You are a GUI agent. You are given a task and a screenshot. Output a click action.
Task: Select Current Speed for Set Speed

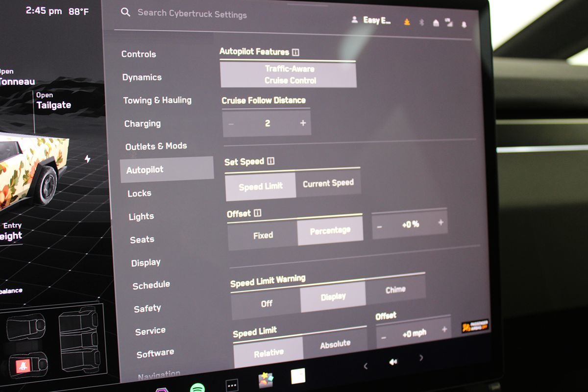[328, 184]
